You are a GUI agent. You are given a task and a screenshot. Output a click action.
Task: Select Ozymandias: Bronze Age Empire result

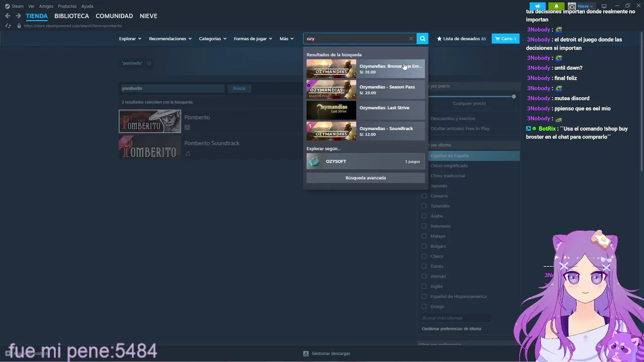click(366, 69)
